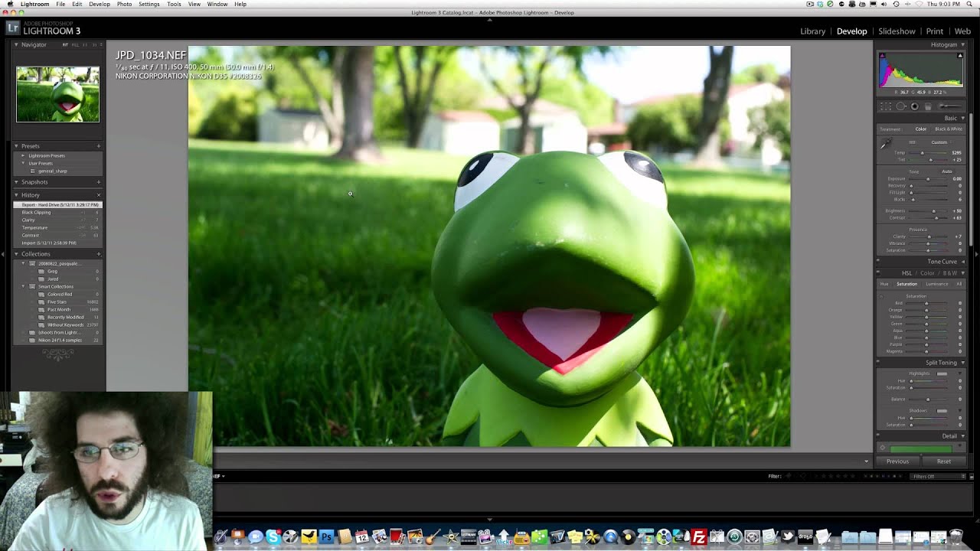The image size is (980, 551).
Task: Open the Photo menu
Action: click(x=124, y=4)
